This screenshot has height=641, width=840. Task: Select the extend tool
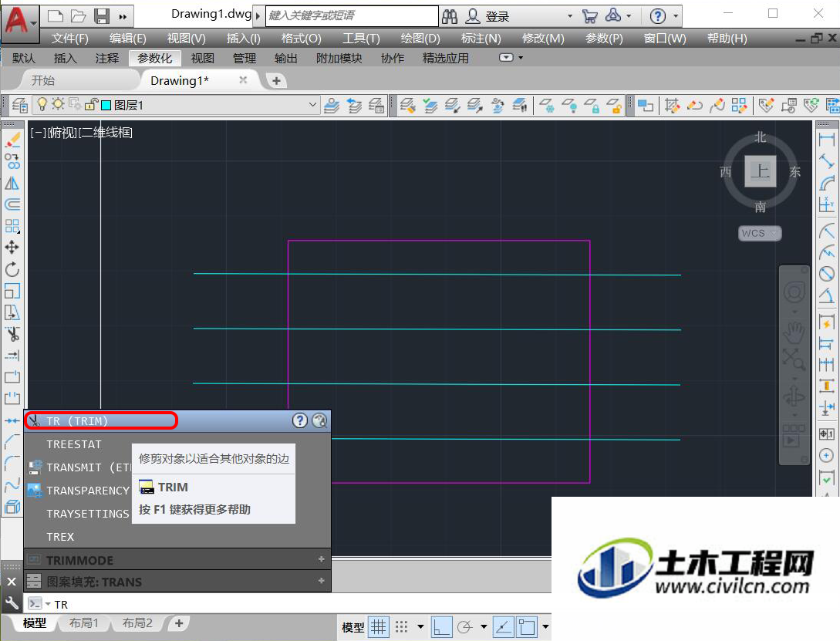pyautogui.click(x=12, y=356)
